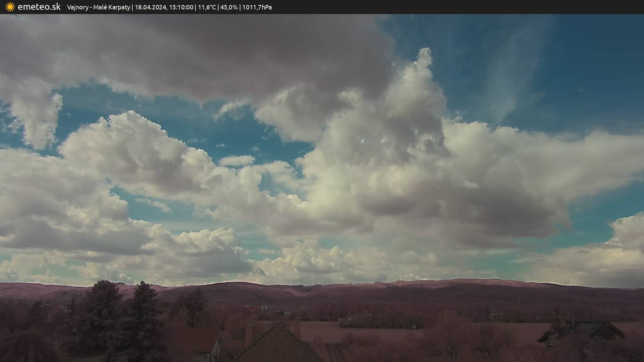Click the 11,6°C temperature reading
Screen dimensions: 644x362
(x=207, y=7)
